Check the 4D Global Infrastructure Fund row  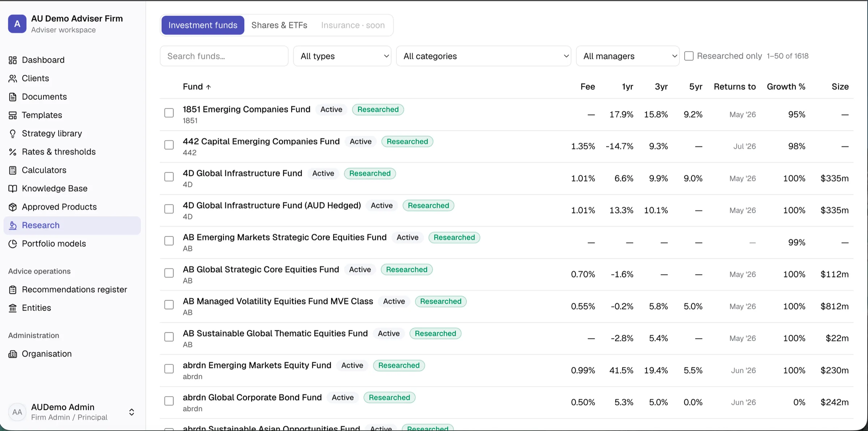click(169, 177)
